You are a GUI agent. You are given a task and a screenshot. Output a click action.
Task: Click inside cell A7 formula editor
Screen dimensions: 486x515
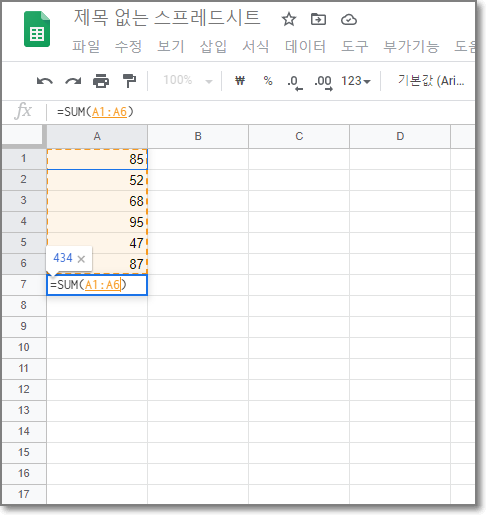[97, 285]
